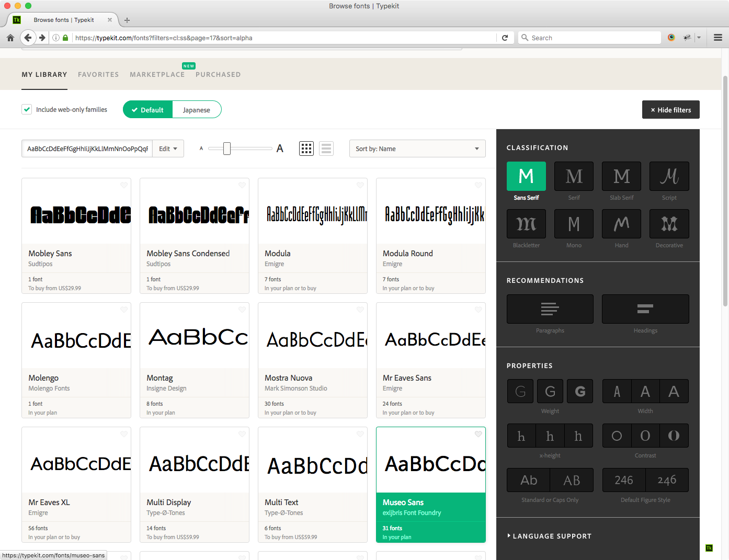
Task: Favorite the Molengo font
Action: 124,310
